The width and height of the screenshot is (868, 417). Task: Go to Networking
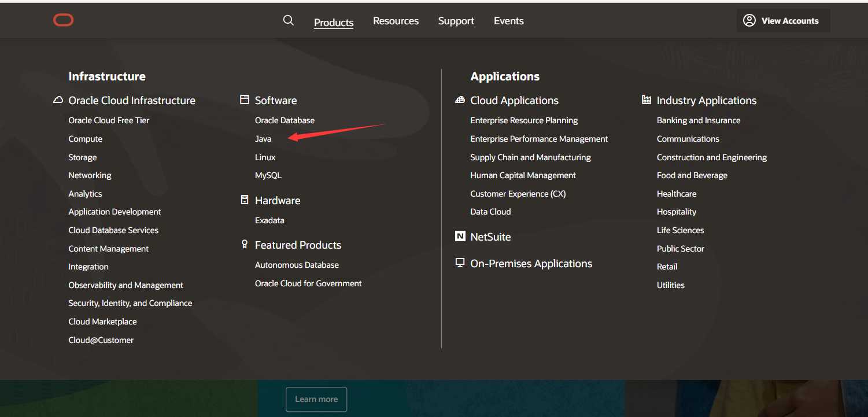point(90,175)
